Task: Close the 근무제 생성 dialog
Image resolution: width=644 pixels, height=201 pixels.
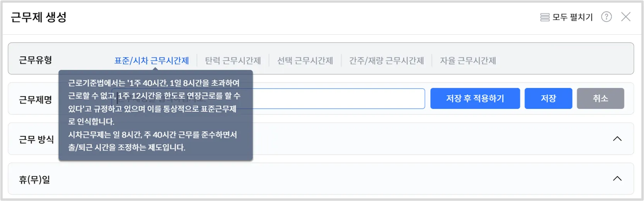Action: 625,17
